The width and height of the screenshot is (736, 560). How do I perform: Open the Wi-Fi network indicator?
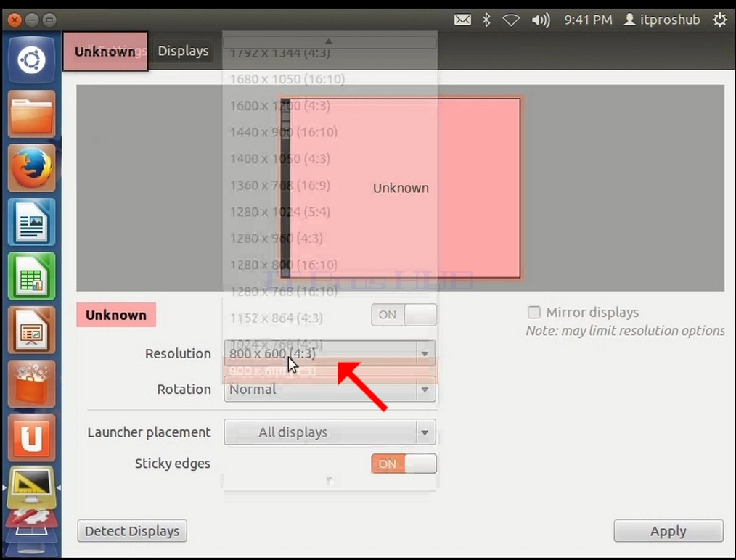pyautogui.click(x=511, y=20)
